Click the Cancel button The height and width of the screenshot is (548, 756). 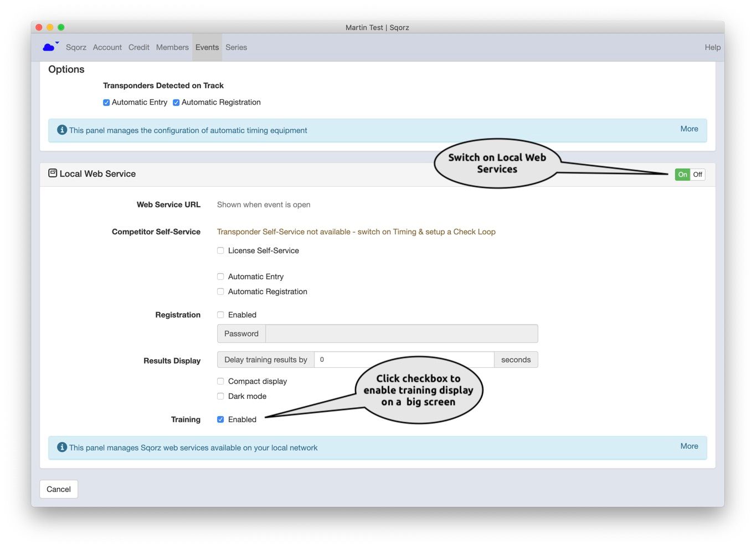(x=59, y=489)
